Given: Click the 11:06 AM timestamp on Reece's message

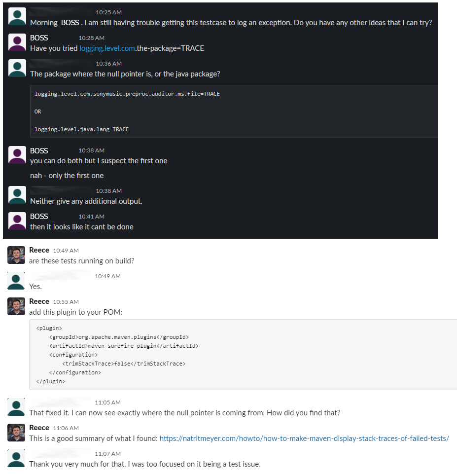Looking at the screenshot, I should point(66,428).
